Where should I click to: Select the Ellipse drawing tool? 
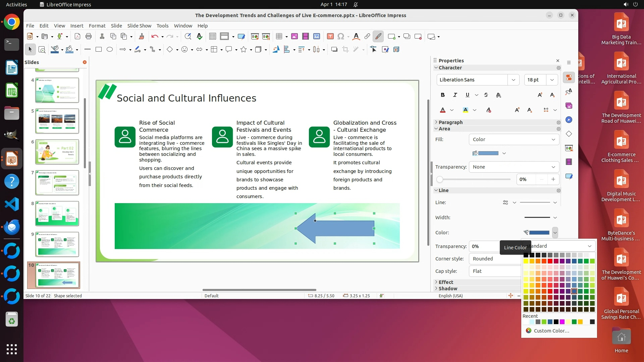click(109, 50)
